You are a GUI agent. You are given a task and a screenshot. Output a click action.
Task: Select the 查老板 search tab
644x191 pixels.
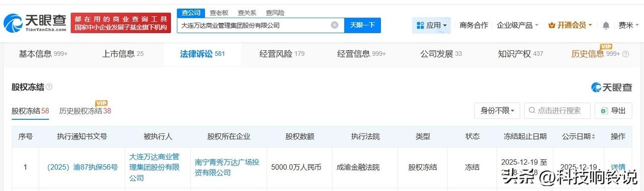click(219, 13)
